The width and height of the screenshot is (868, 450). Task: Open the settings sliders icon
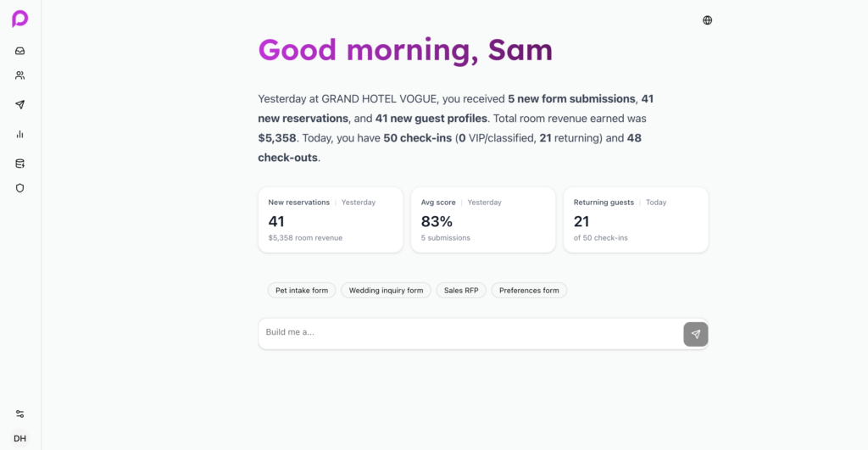tap(20, 414)
